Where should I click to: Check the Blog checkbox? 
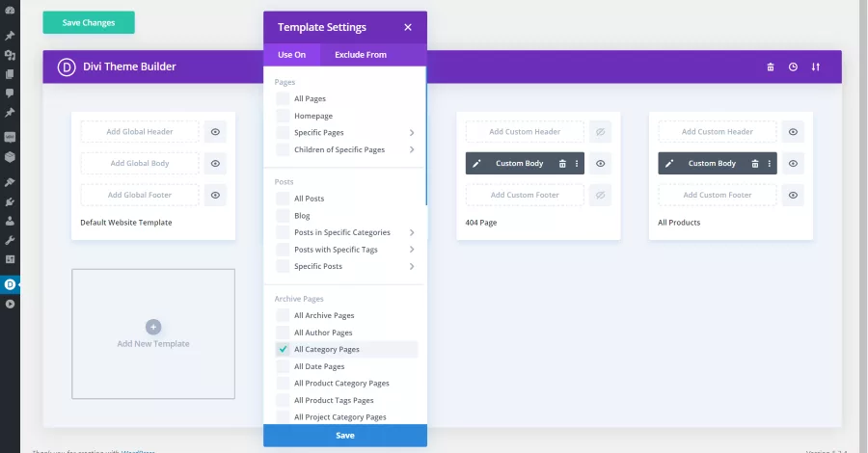tap(283, 215)
